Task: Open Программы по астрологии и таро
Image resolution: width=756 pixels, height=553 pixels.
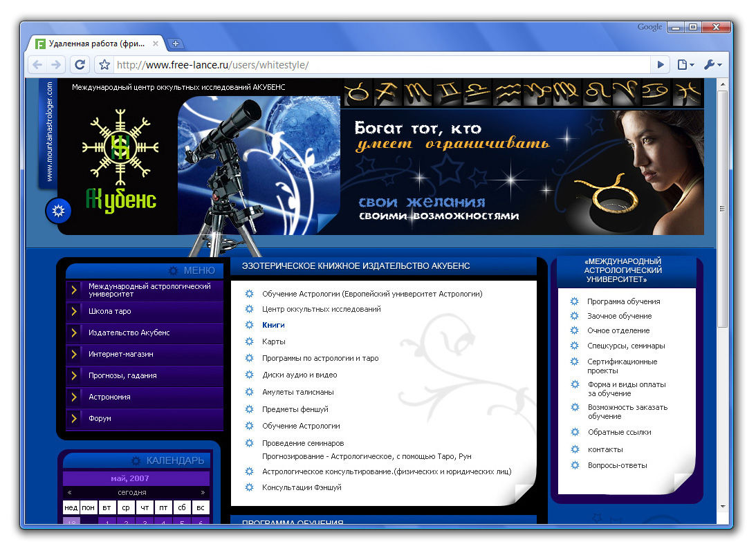Action: [320, 358]
